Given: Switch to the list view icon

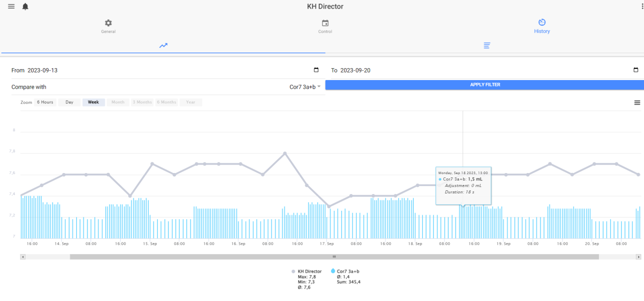Looking at the screenshot, I should point(487,46).
